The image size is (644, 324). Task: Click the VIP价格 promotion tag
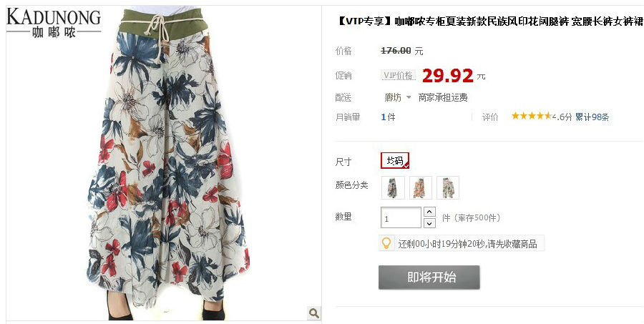(x=398, y=75)
